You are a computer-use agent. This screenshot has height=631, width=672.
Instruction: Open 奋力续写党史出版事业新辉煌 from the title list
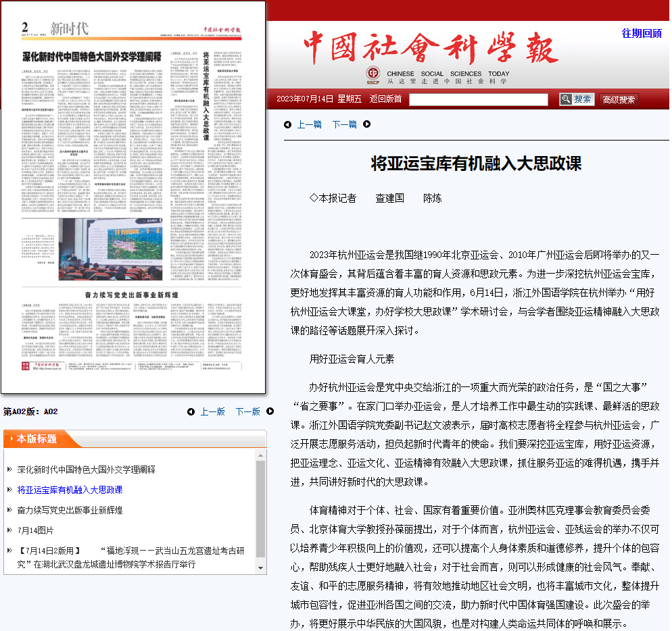(70, 510)
